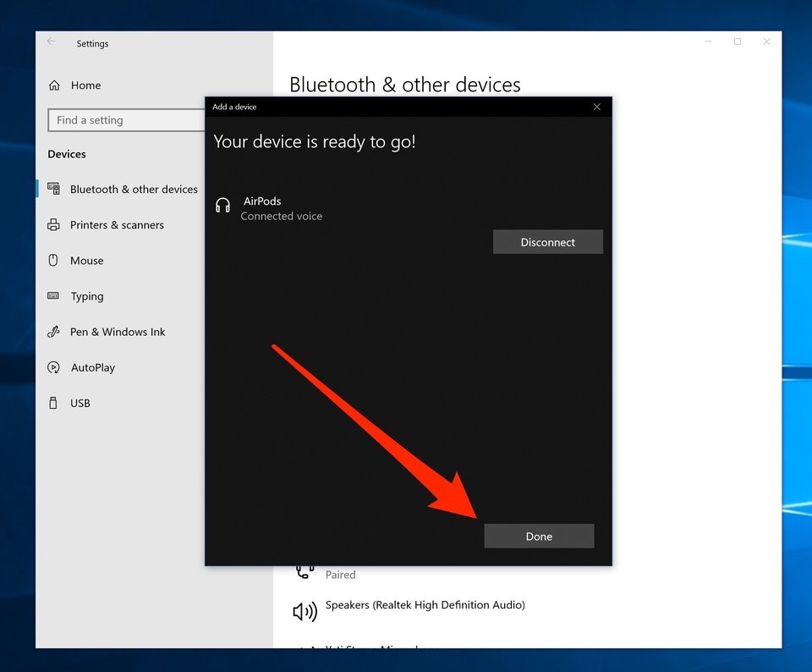Close the Settings window
812x672 pixels.
[766, 41]
